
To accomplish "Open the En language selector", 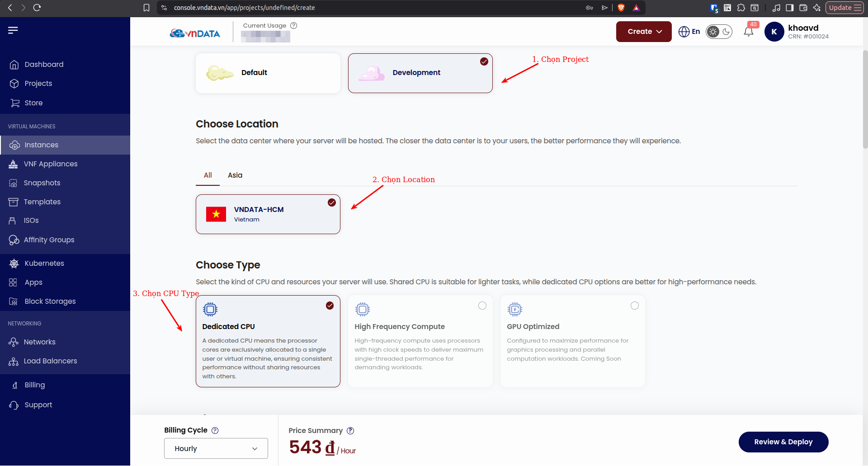I will click(x=689, y=32).
